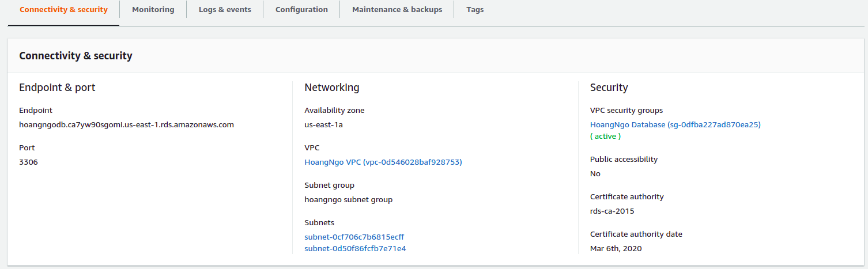The width and height of the screenshot is (868, 269).
Task: Open HoangNgo Database security group link
Action: 675,125
